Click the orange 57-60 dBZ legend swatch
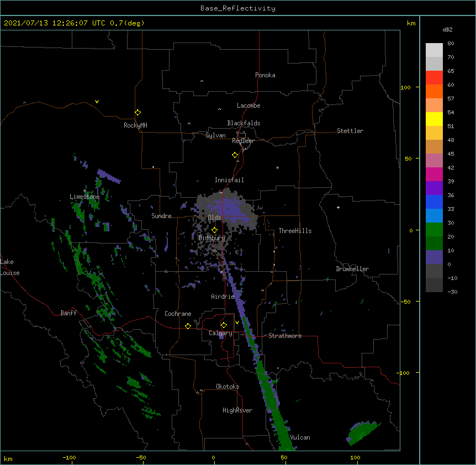This screenshot has height=465, width=476. tap(434, 91)
